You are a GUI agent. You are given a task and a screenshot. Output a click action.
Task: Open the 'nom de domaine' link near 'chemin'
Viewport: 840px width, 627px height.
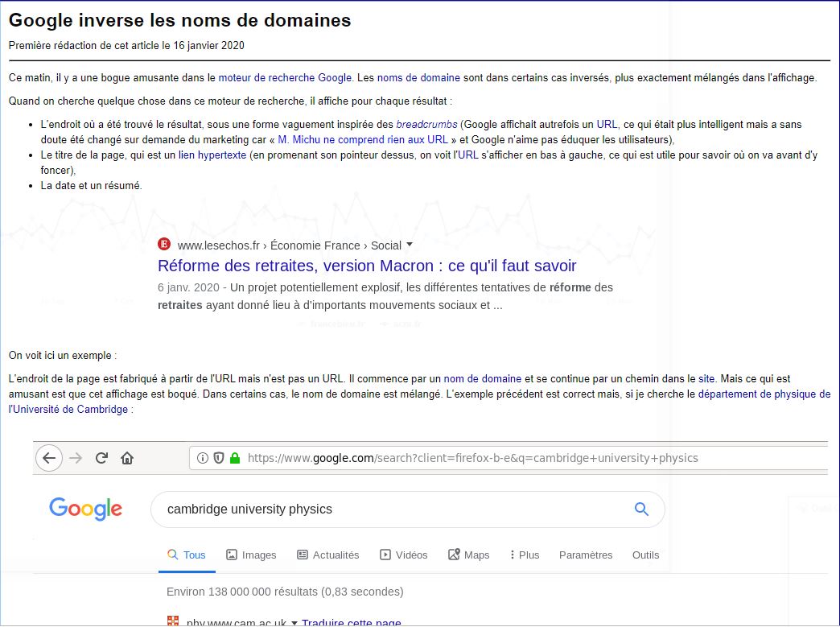[482, 379]
